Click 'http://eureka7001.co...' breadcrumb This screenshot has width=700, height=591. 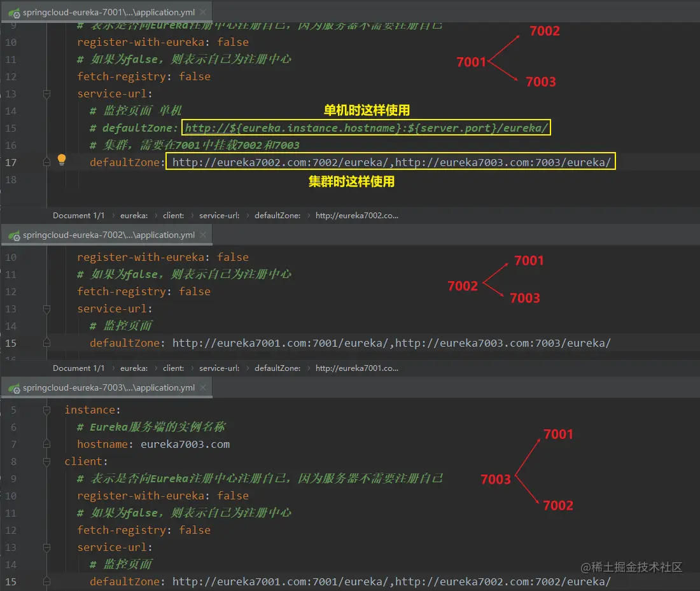tap(357, 368)
